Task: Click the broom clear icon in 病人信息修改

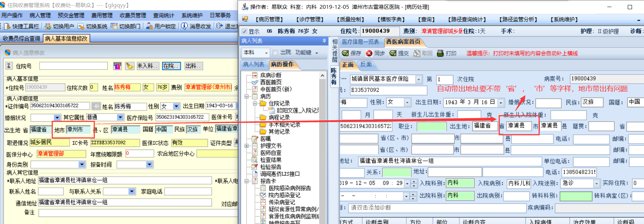Action: tap(130, 66)
